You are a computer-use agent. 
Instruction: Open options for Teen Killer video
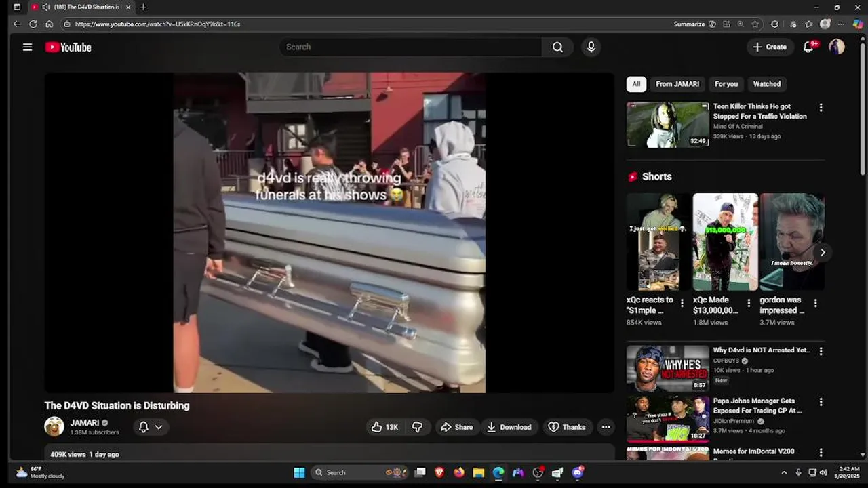(821, 108)
